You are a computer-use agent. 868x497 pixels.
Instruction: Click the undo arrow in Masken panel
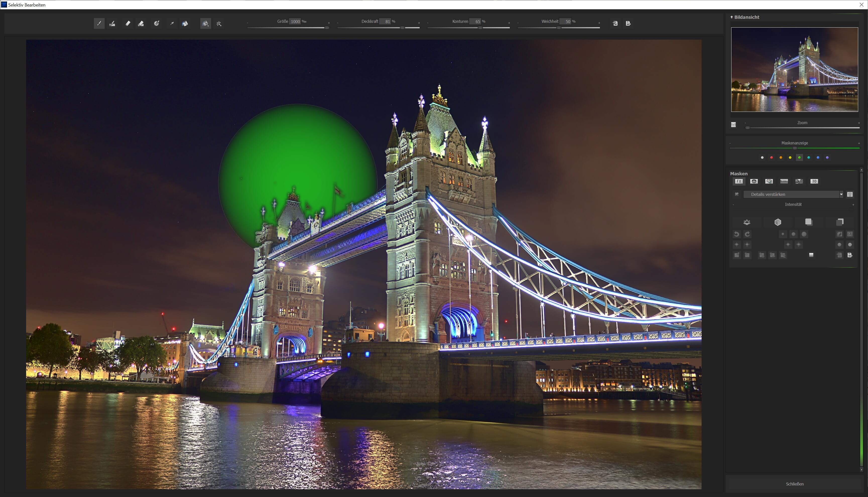coord(736,234)
